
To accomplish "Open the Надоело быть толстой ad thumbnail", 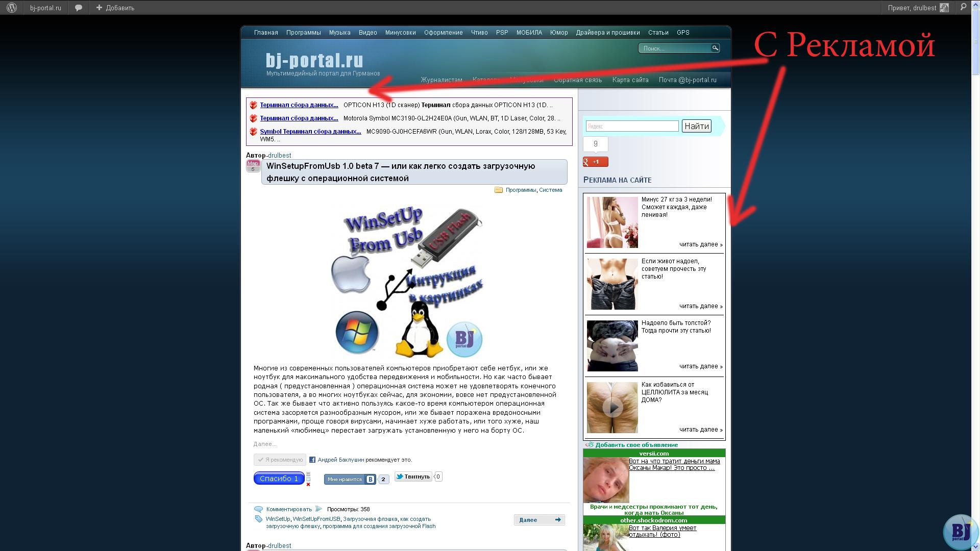I will [x=612, y=346].
